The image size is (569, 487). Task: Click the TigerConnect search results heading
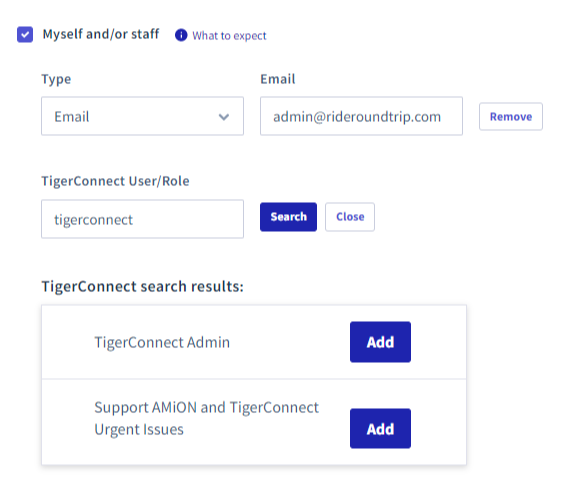(x=143, y=286)
